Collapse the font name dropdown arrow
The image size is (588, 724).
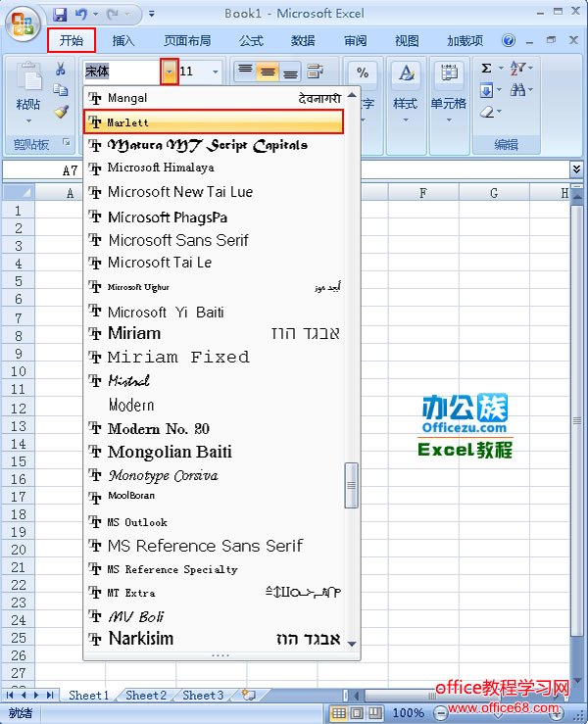click(170, 72)
